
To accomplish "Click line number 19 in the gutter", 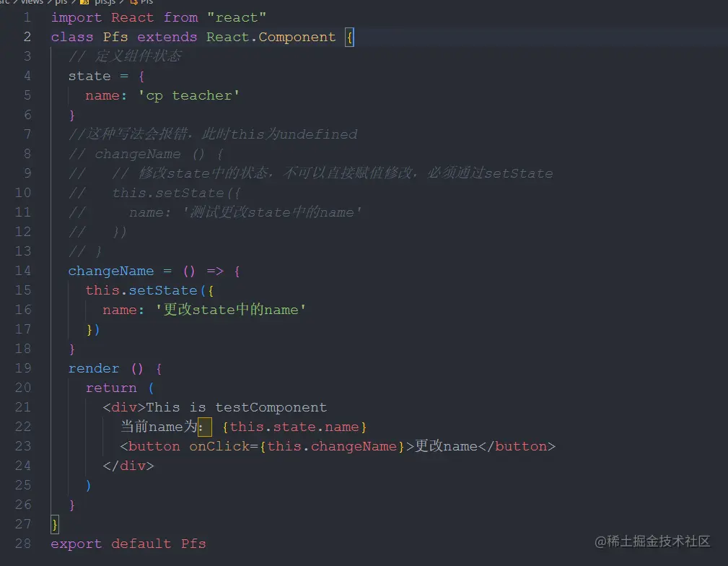I will (23, 368).
